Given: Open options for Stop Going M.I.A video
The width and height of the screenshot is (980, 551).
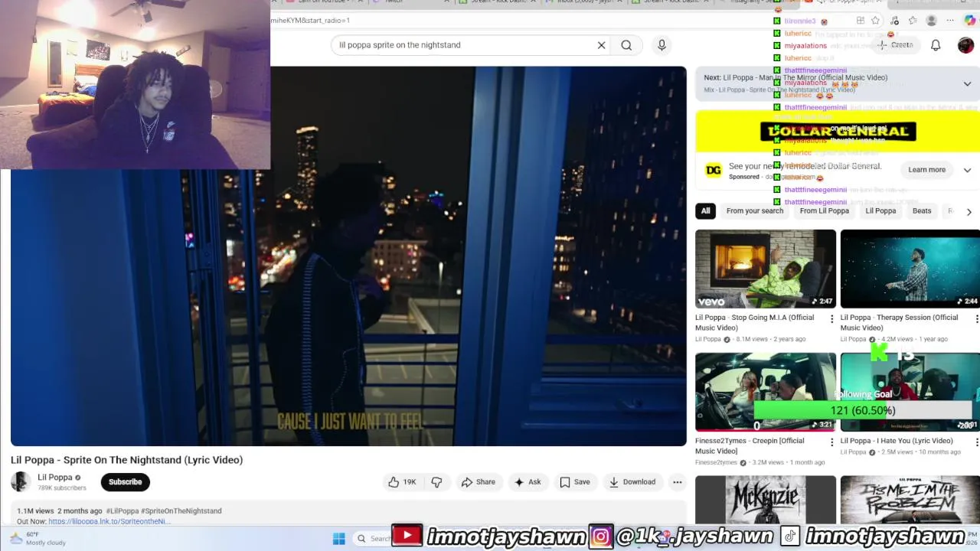Looking at the screenshot, I should point(831,319).
